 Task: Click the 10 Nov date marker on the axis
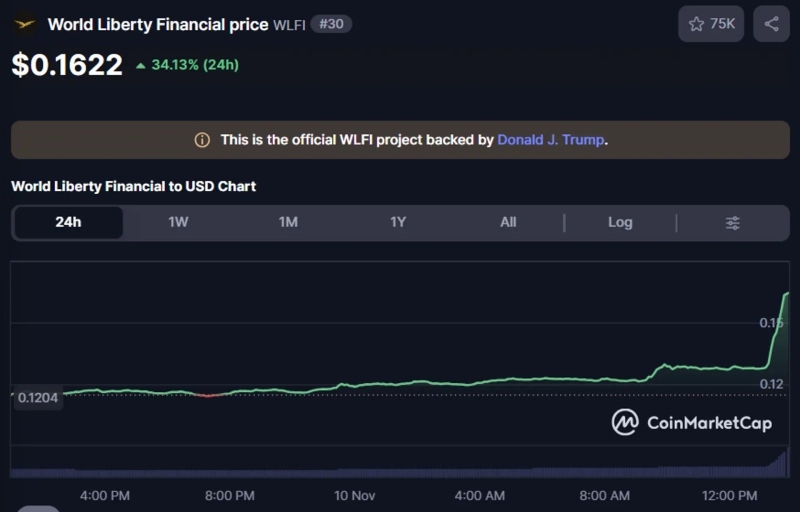coord(354,496)
